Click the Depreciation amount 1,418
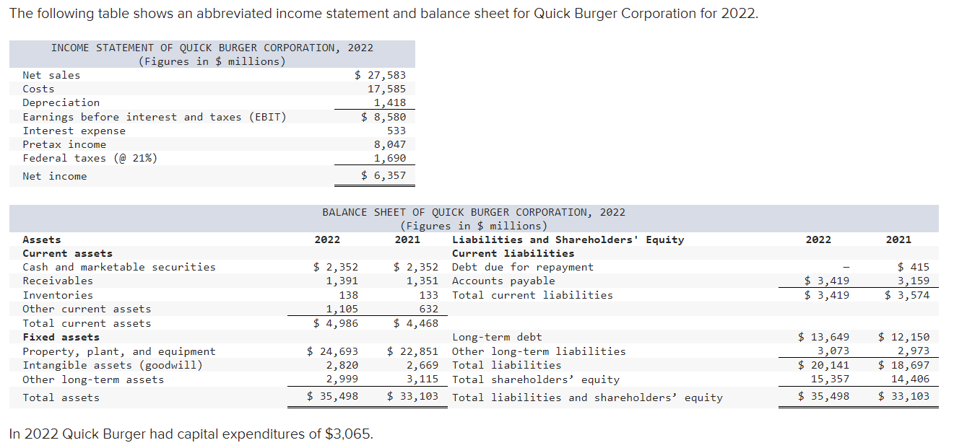 pyautogui.click(x=389, y=102)
